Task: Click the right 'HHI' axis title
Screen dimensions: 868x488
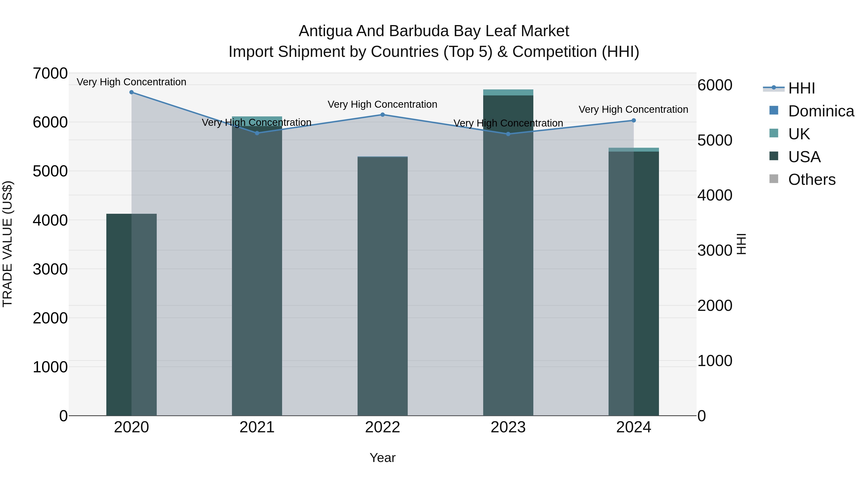Action: click(x=742, y=244)
